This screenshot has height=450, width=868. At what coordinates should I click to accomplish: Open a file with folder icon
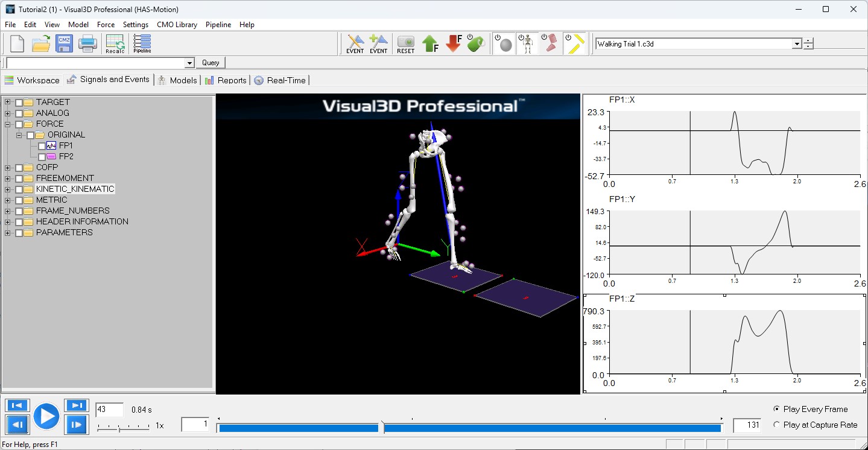pos(41,44)
